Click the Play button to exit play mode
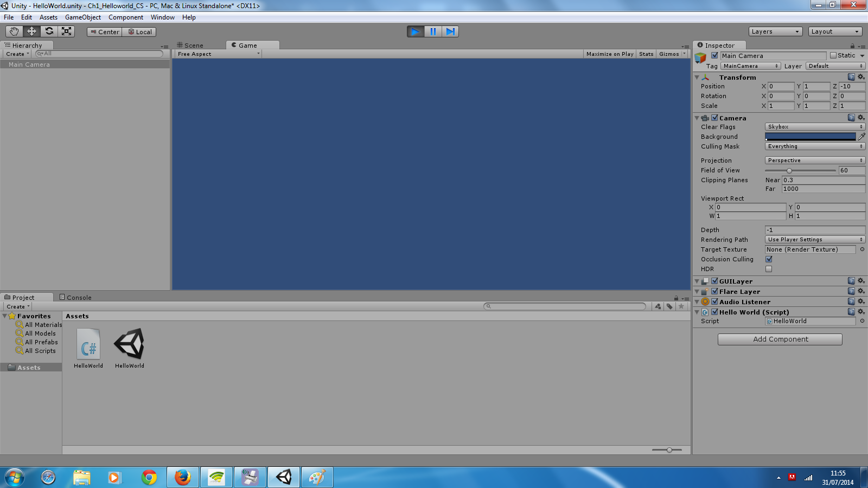This screenshot has width=868, height=488. (x=416, y=31)
